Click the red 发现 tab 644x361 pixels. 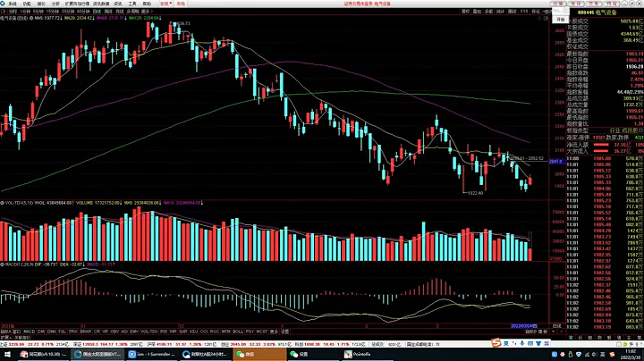[165, 4]
